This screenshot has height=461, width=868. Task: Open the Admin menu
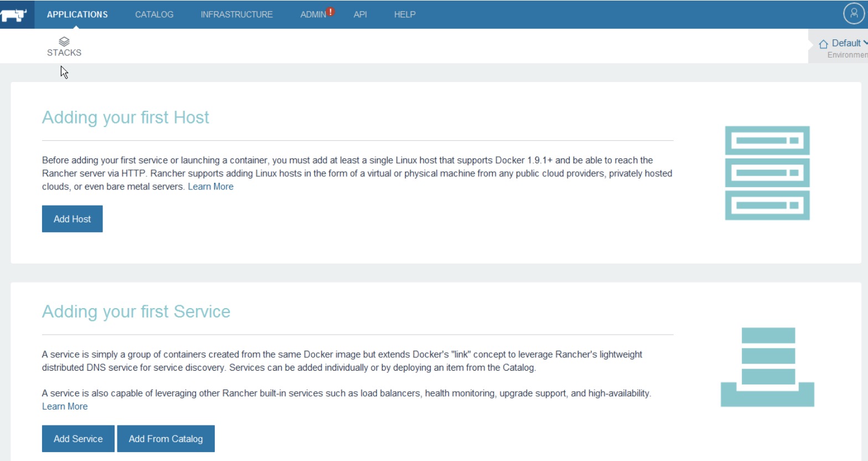[x=313, y=14]
